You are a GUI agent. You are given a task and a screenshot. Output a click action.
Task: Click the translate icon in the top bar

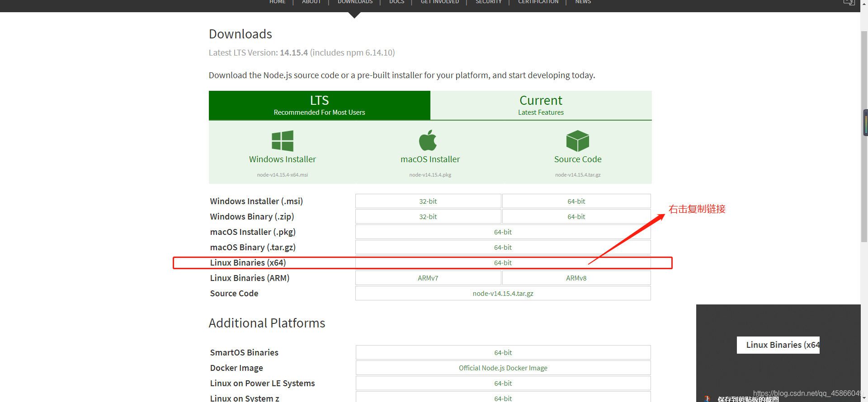point(849,2)
